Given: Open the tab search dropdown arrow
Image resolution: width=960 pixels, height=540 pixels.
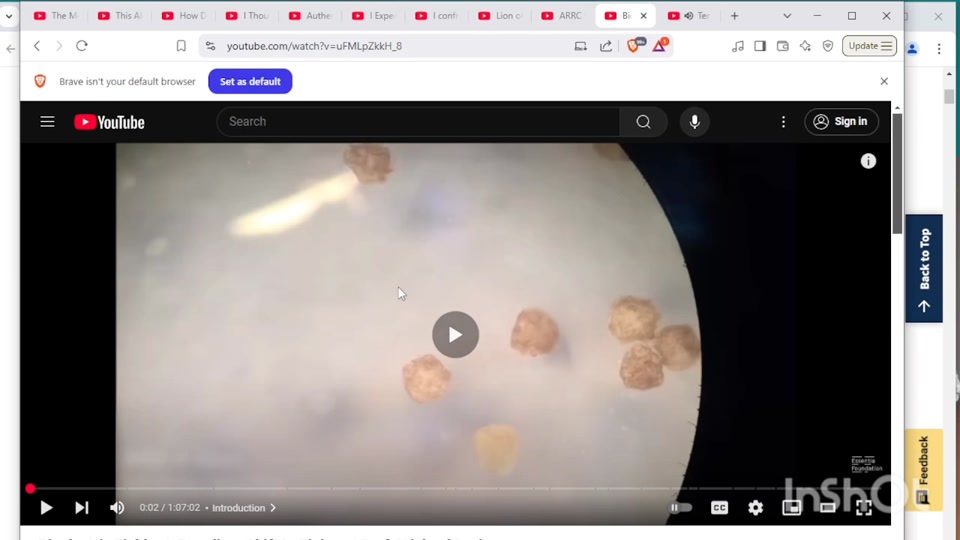Looking at the screenshot, I should pos(787,16).
